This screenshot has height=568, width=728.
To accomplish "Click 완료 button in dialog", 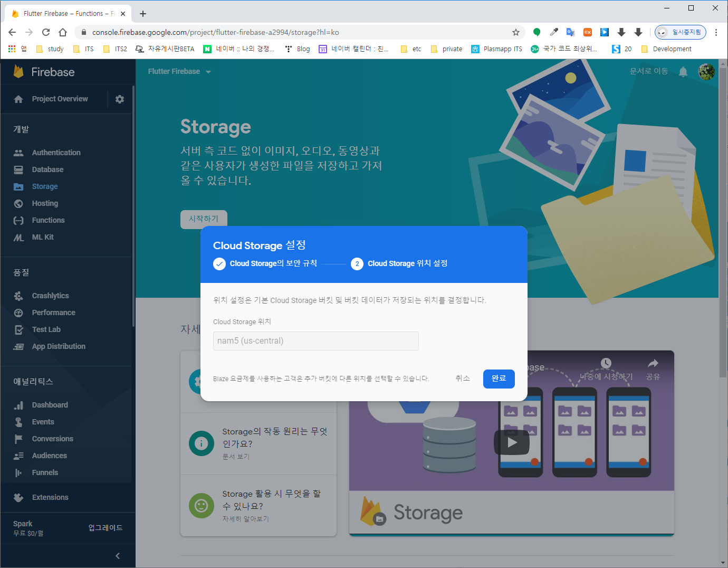I will (x=499, y=378).
